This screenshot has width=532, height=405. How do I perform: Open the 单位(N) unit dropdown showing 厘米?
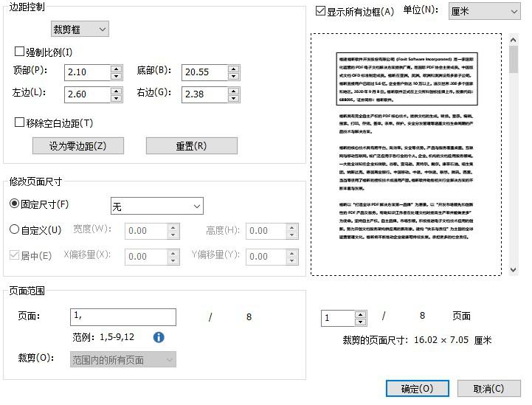485,11
